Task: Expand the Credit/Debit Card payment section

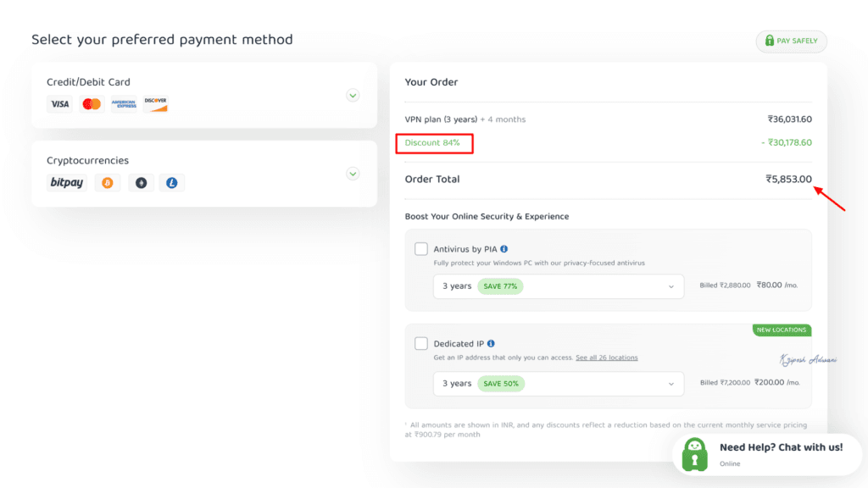Action: point(353,95)
